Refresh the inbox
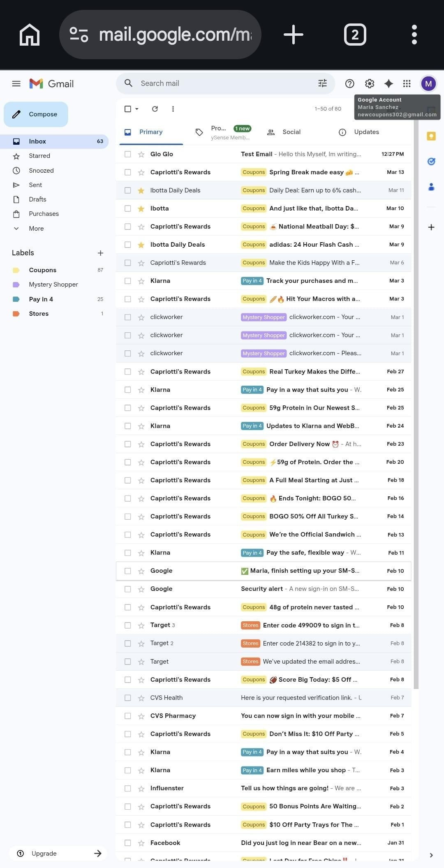 155,109
